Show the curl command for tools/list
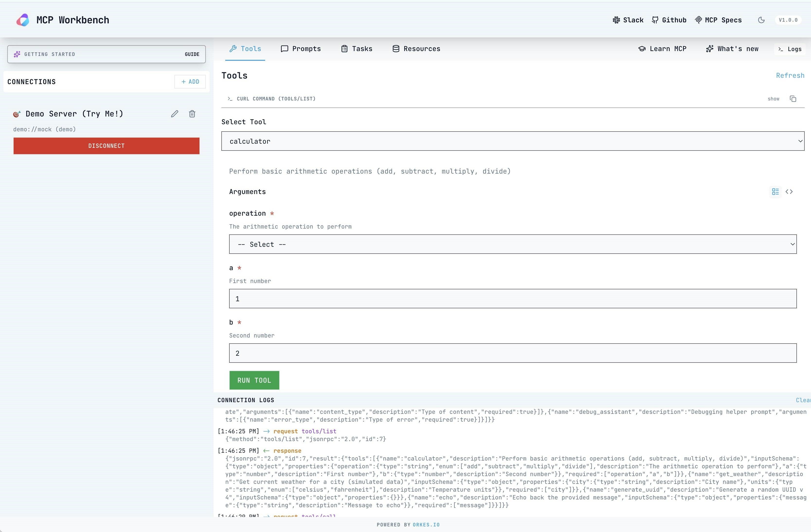 (x=773, y=99)
